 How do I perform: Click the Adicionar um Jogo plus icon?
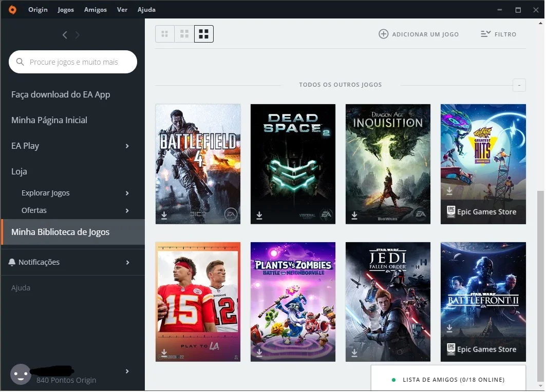click(383, 34)
